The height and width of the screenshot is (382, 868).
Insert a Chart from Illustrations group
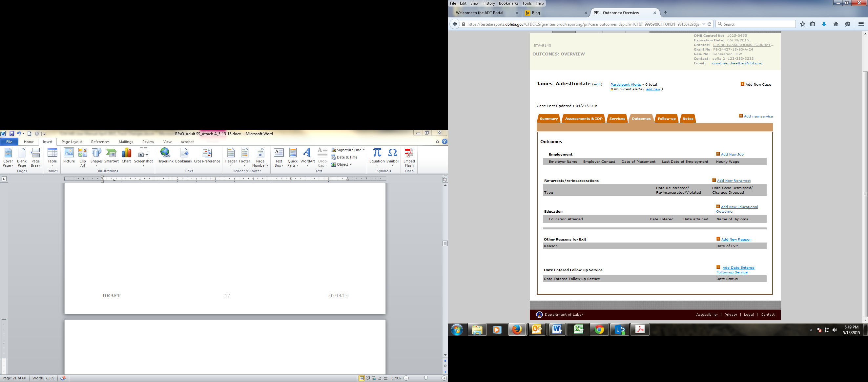point(126,156)
